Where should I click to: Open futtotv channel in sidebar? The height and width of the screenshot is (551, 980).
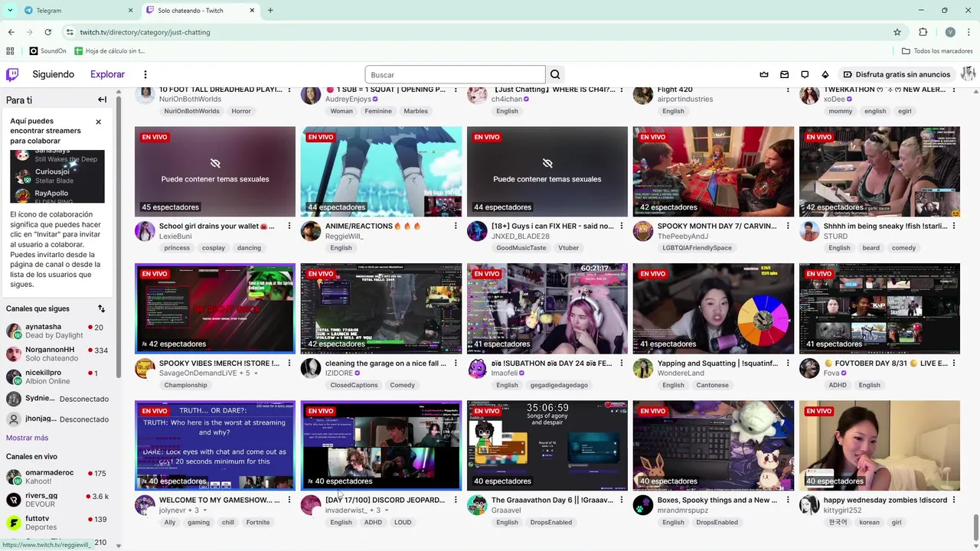click(x=58, y=523)
